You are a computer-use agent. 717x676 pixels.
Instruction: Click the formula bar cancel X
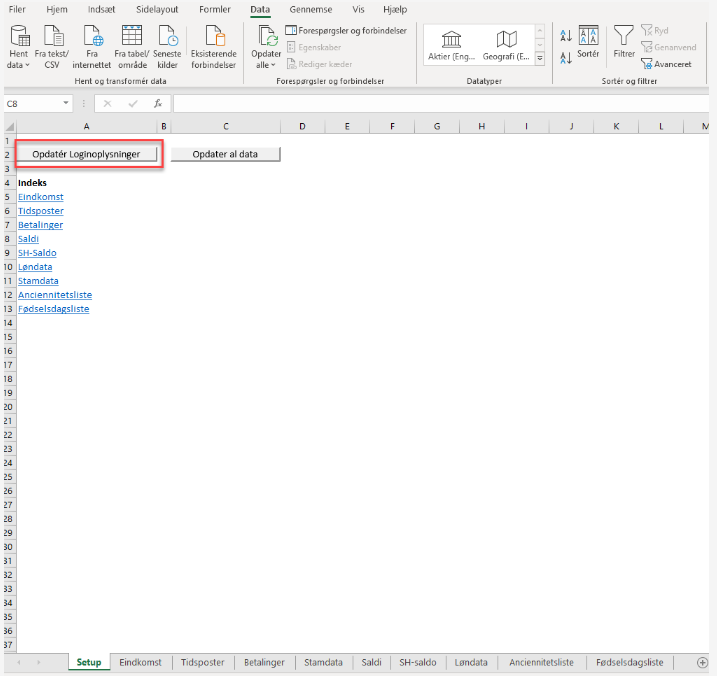(x=107, y=103)
